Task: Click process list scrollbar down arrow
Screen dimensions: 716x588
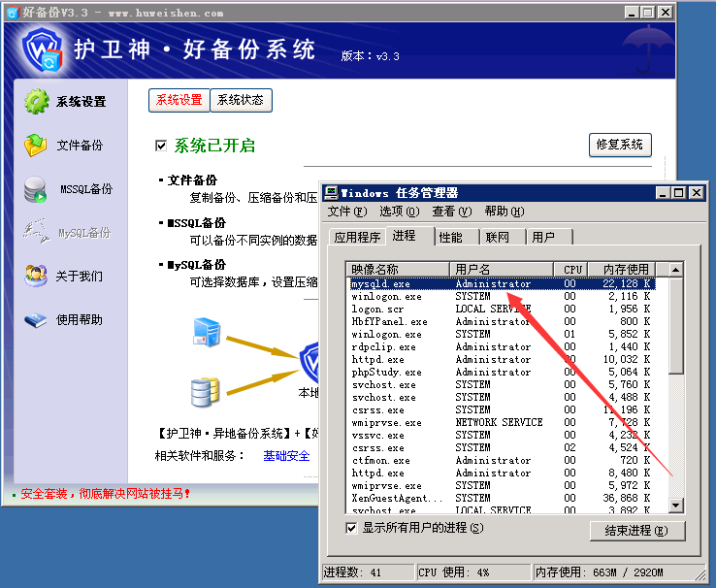Action: (676, 505)
